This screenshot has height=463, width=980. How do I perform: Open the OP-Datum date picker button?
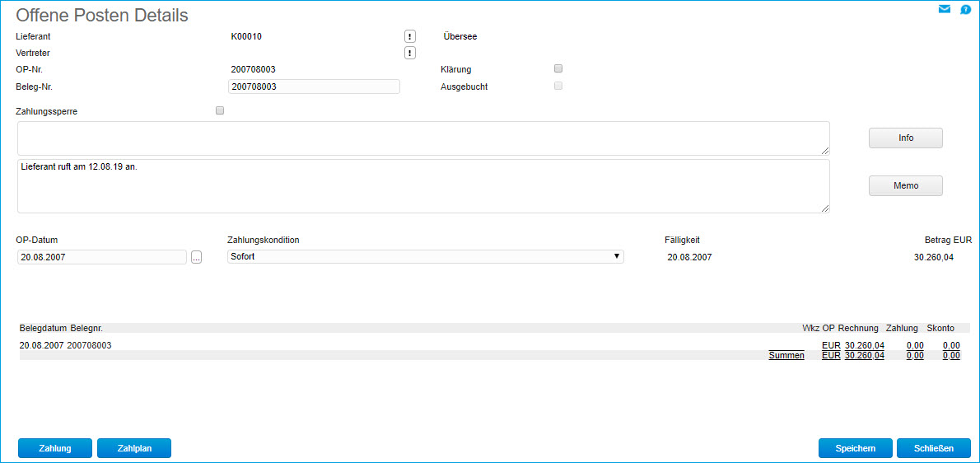196,257
